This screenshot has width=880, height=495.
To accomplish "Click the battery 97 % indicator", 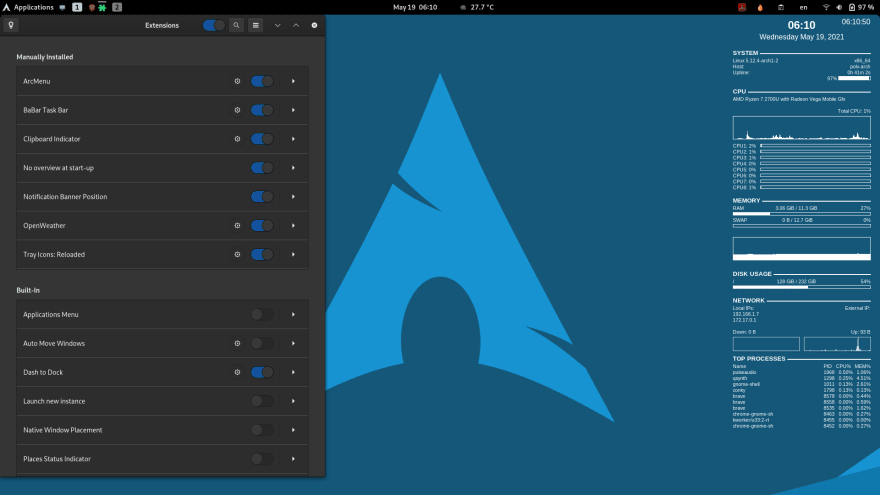I will click(861, 7).
